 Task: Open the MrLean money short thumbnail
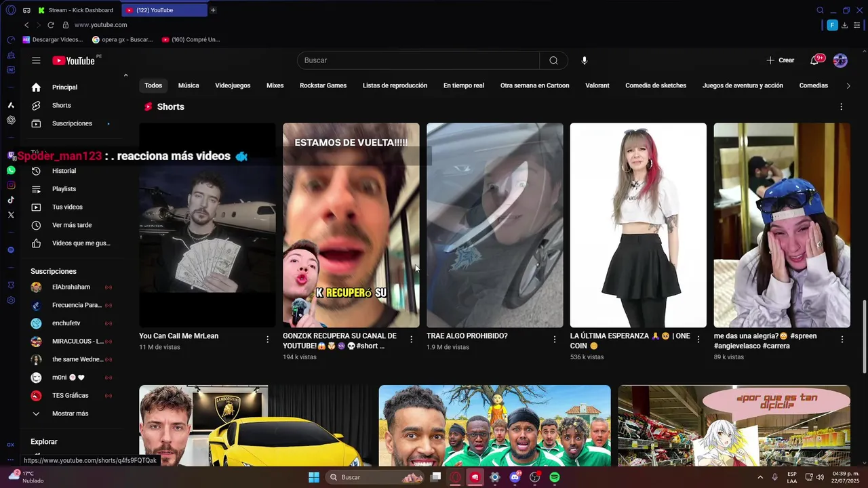coord(208,225)
